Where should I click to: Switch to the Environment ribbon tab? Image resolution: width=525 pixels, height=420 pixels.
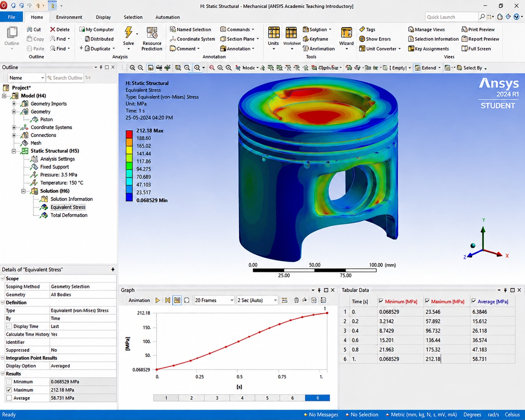click(x=69, y=17)
